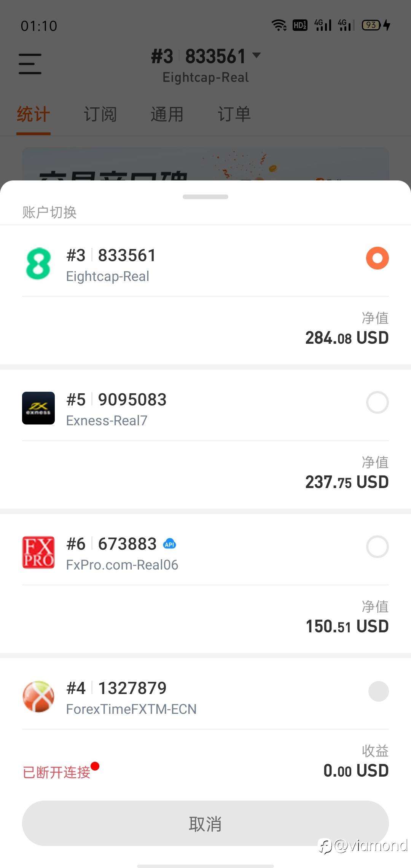411x868 pixels.
Task: Select the Exness-Real7 account radio button
Action: [x=377, y=402]
